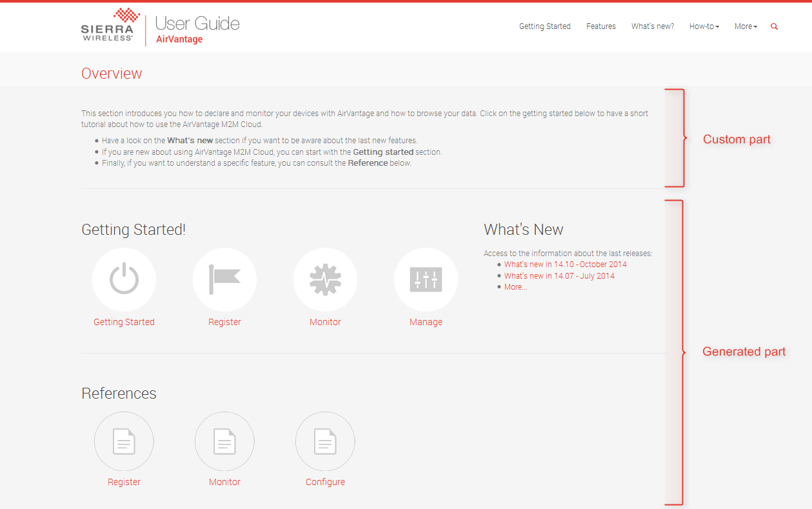Click the Manage link label
Screen dimensions: 812x509
tap(426, 322)
